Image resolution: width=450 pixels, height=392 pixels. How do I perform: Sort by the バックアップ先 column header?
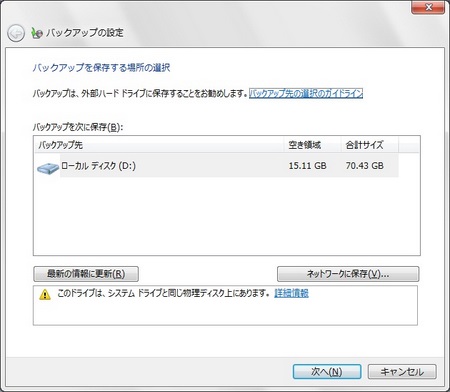(159, 145)
